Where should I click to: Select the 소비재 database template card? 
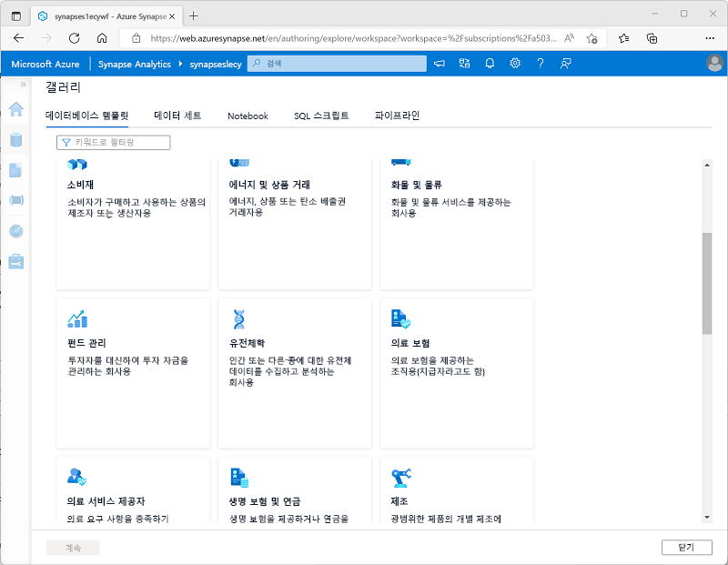click(132, 218)
